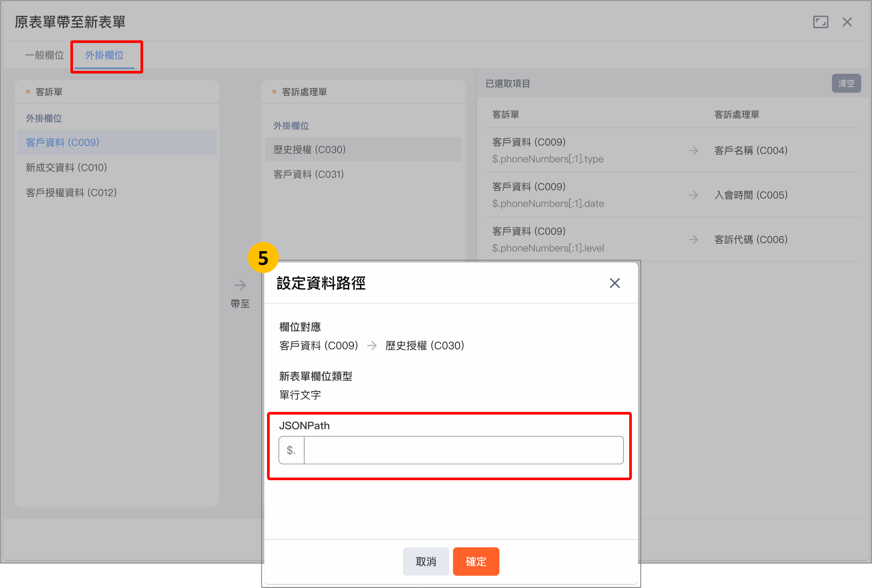Click the 入會時間 (C005) mapping row
Screen dimensions: 872x588
(750, 195)
